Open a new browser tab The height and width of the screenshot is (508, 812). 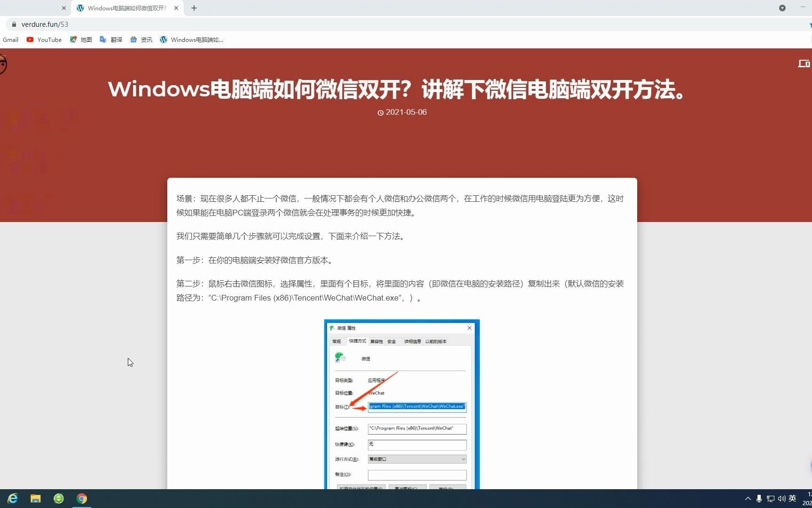pos(194,8)
